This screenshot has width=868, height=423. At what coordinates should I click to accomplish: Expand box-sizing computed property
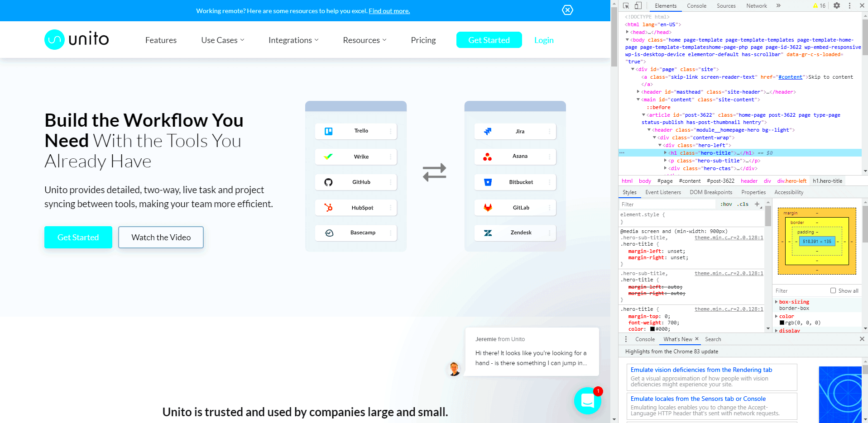777,302
